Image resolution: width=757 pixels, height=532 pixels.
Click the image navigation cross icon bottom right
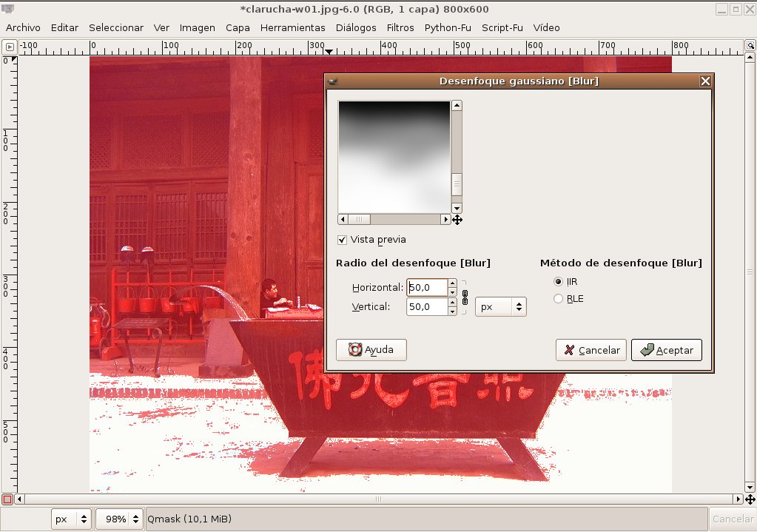tap(750, 499)
